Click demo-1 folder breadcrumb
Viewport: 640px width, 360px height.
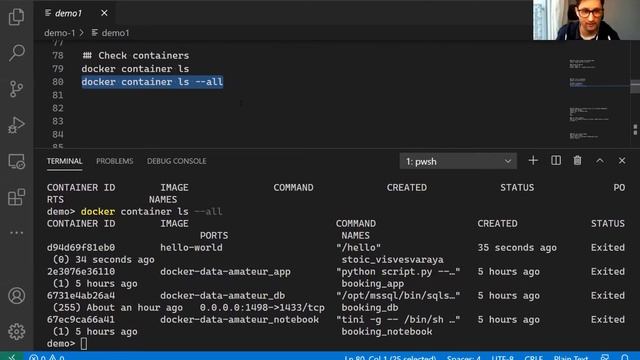pyautogui.click(x=60, y=33)
